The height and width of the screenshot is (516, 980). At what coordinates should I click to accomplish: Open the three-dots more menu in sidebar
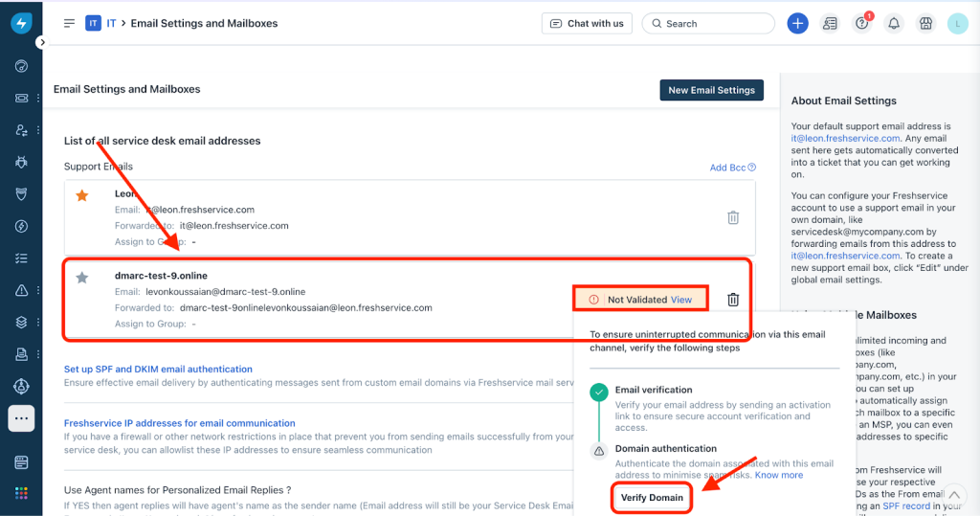coord(21,418)
